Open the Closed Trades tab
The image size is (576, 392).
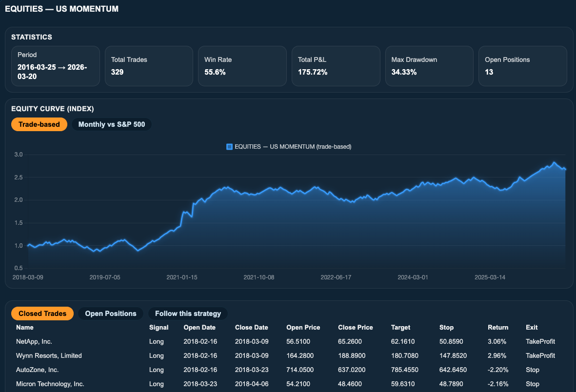point(42,314)
